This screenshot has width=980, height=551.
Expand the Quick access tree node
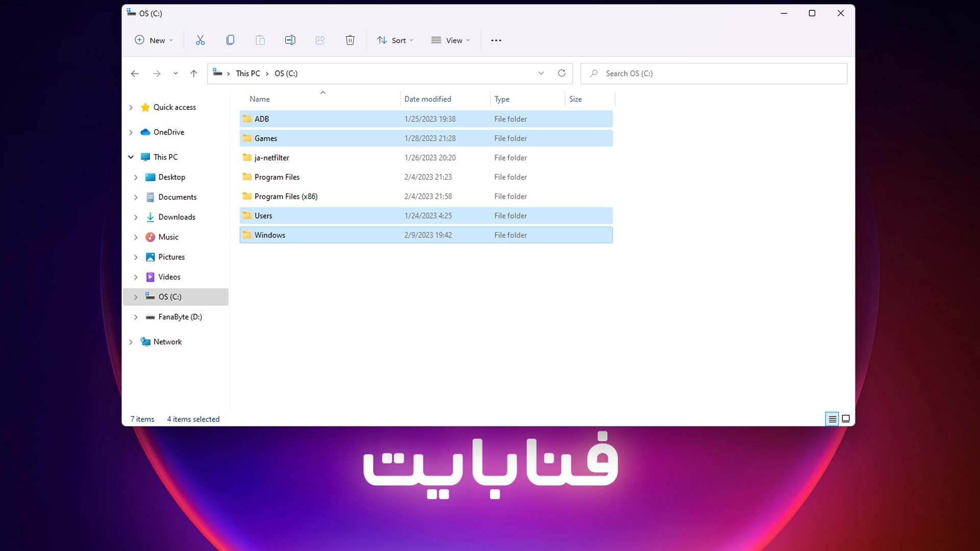131,107
